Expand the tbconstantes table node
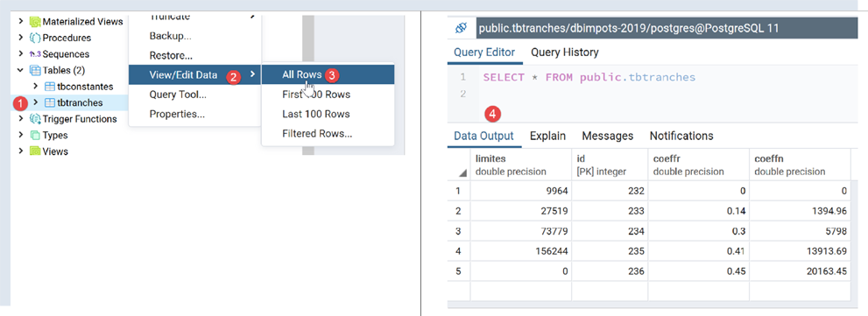The image size is (868, 316). click(x=35, y=87)
